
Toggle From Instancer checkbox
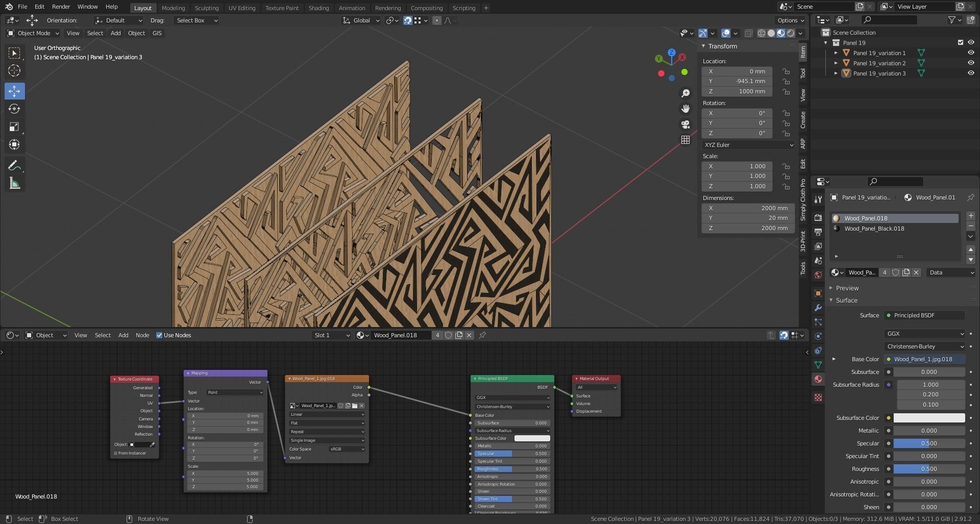pyautogui.click(x=116, y=453)
